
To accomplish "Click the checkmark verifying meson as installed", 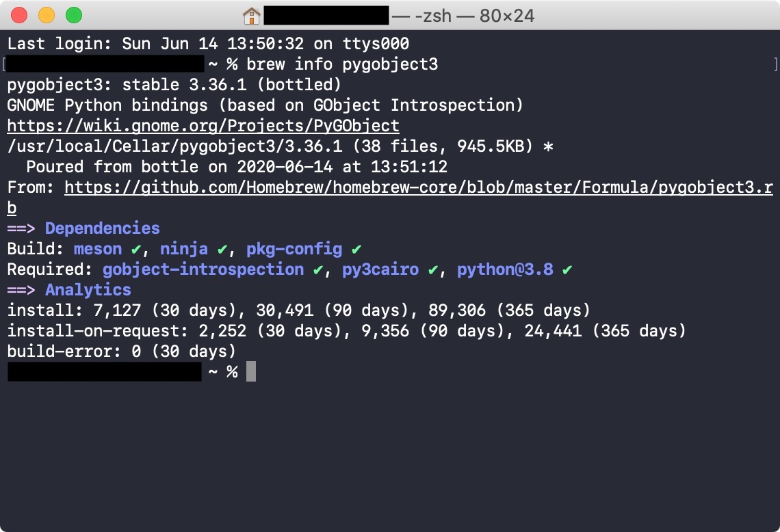I will (135, 249).
